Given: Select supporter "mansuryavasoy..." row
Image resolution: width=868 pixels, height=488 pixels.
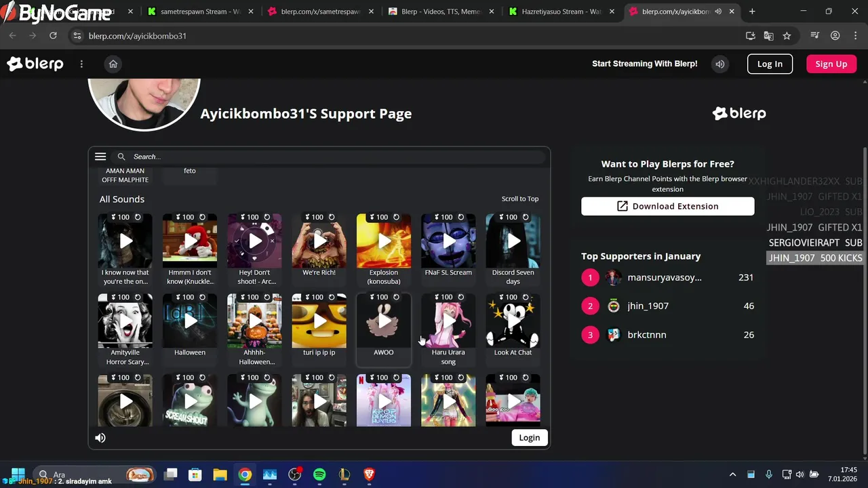Looking at the screenshot, I should point(668,277).
